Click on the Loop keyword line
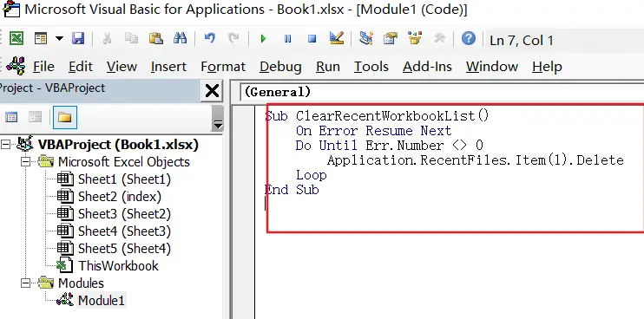 pyautogui.click(x=311, y=175)
